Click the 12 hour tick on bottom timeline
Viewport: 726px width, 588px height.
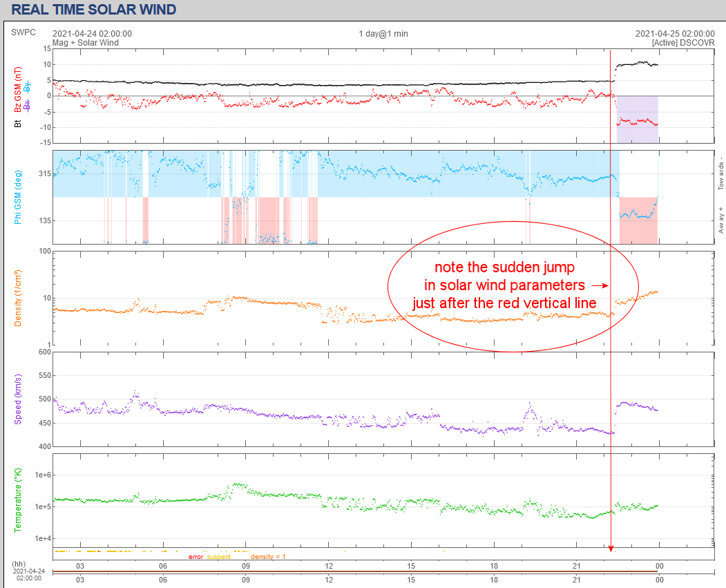coord(328,580)
